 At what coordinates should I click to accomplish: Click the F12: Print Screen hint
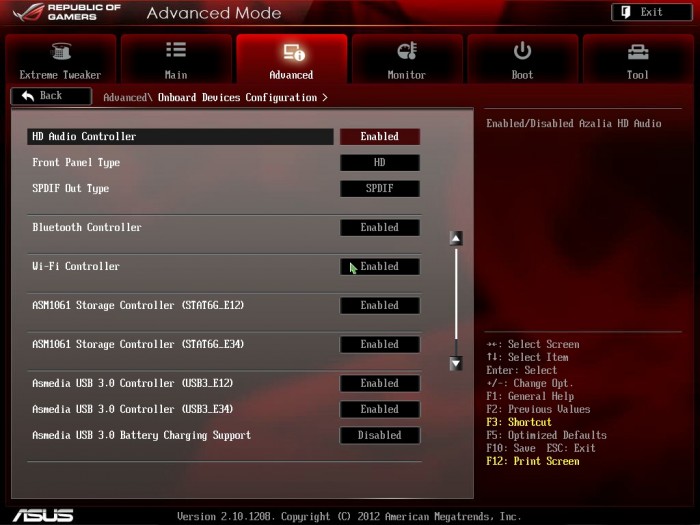pyautogui.click(x=533, y=461)
